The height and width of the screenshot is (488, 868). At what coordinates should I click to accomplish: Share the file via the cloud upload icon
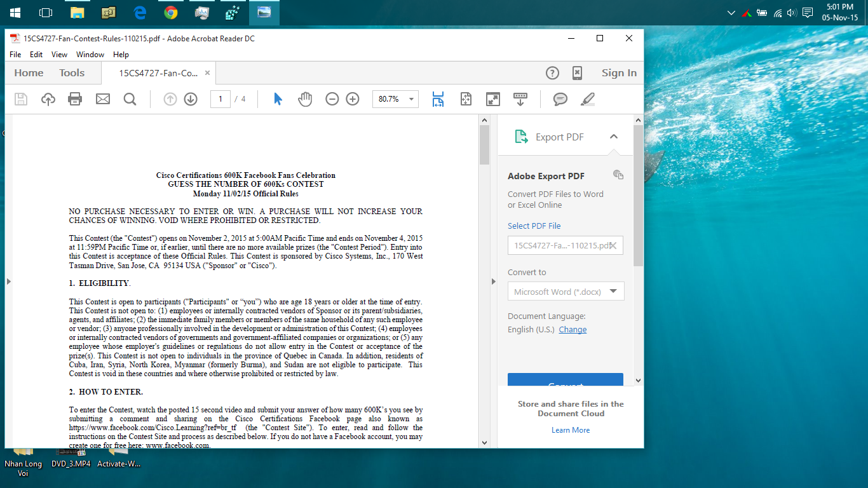48,99
